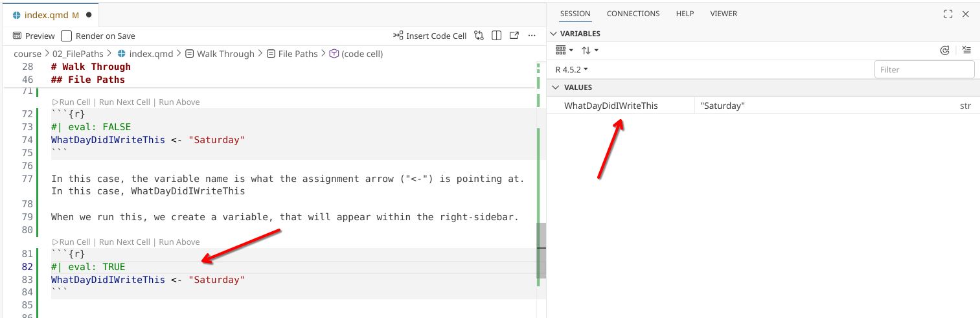
Task: Click in the variables Filter field
Action: coord(924,69)
